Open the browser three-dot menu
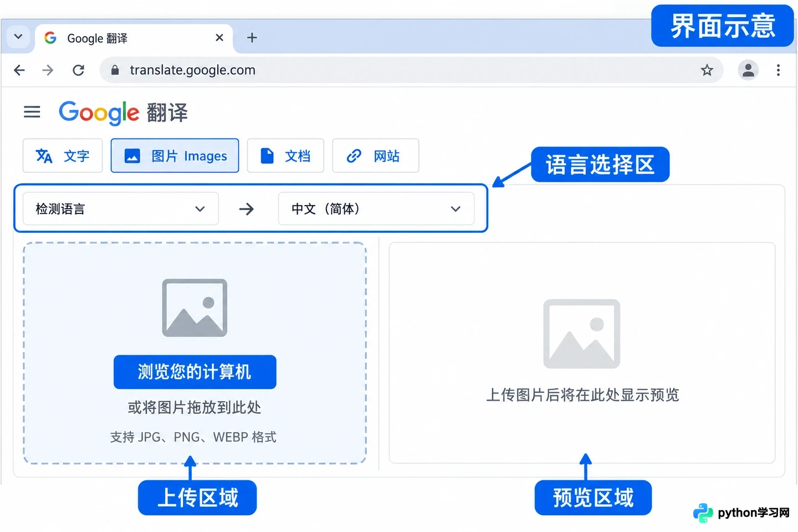Image resolution: width=798 pixels, height=532 pixels. pyautogui.click(x=779, y=70)
